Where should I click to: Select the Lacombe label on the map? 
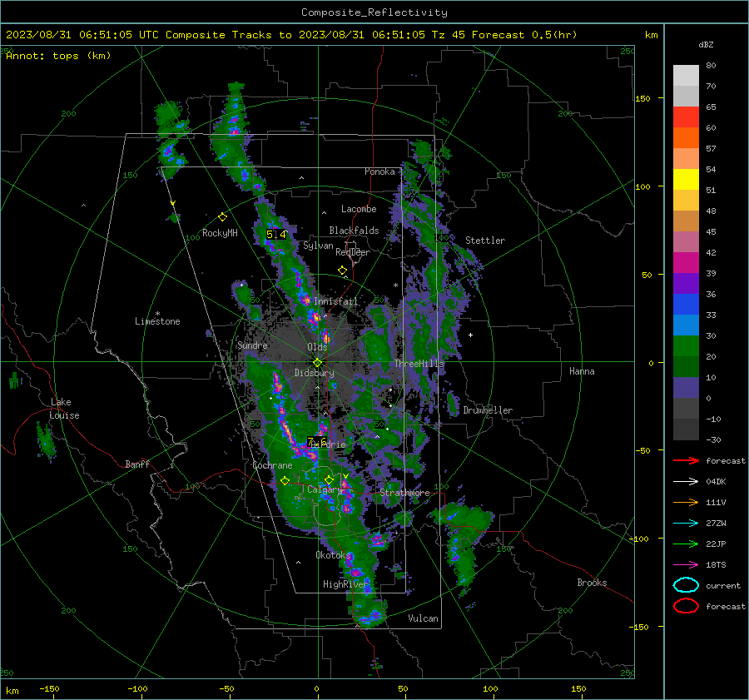pyautogui.click(x=359, y=209)
